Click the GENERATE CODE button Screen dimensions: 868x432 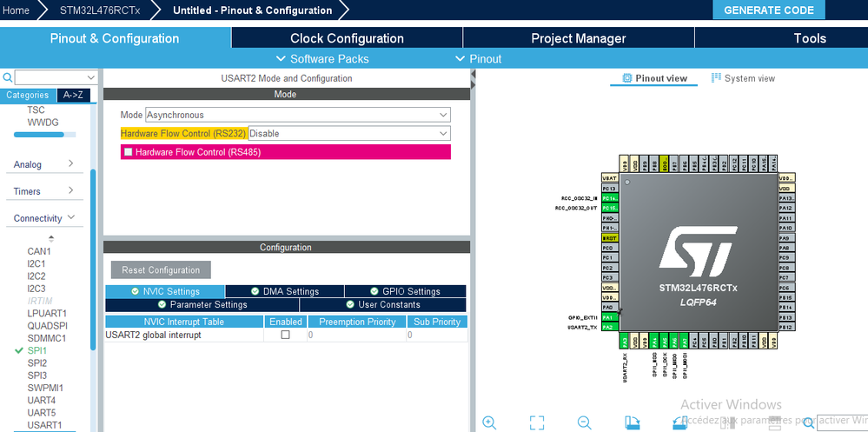tap(769, 10)
